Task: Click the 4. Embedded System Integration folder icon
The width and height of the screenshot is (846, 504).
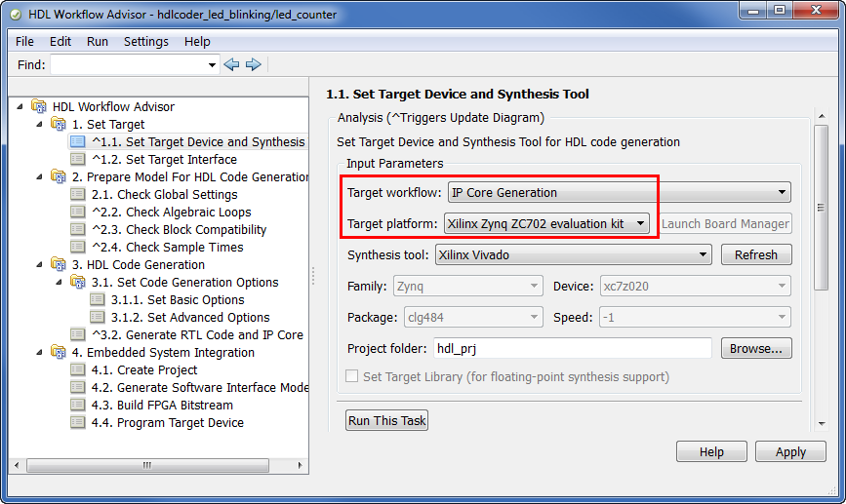Action: [x=59, y=352]
